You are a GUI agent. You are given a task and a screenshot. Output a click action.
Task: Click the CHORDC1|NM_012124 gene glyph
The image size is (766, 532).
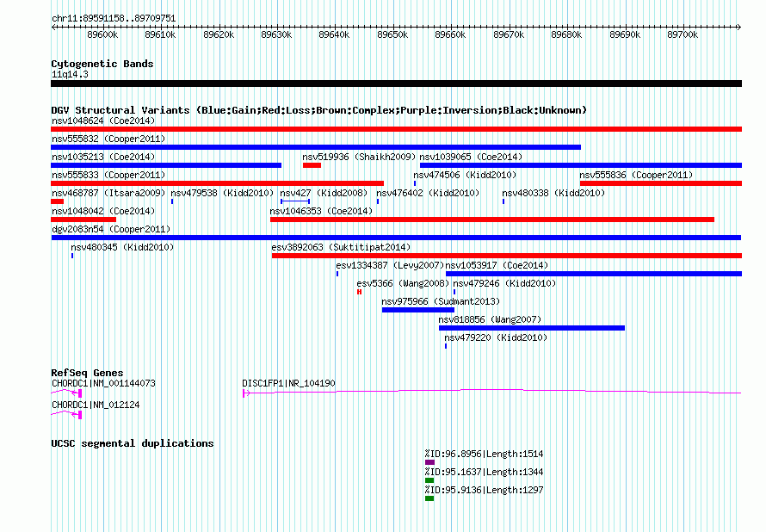click(x=66, y=414)
